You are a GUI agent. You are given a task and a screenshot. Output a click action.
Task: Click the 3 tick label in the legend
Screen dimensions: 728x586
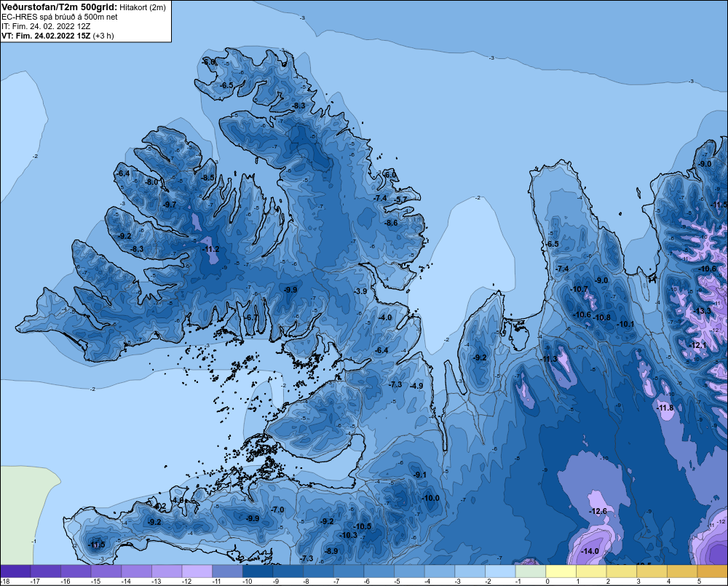pyautogui.click(x=638, y=582)
